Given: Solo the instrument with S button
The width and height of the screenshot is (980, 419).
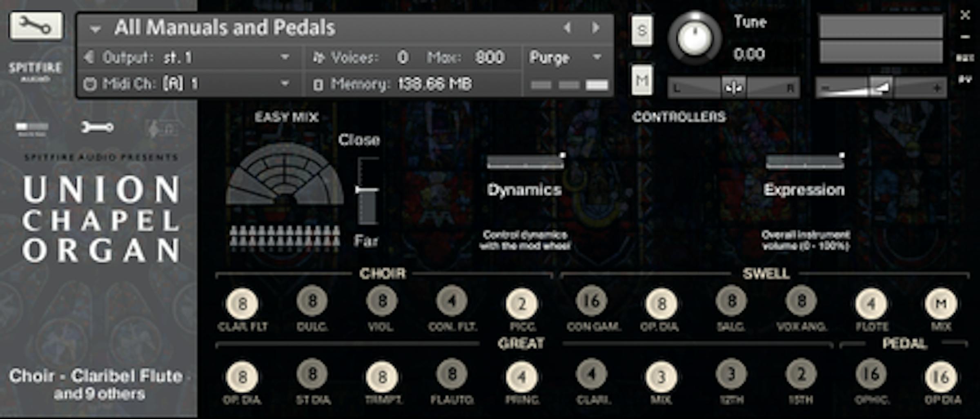Looking at the screenshot, I should [x=642, y=31].
